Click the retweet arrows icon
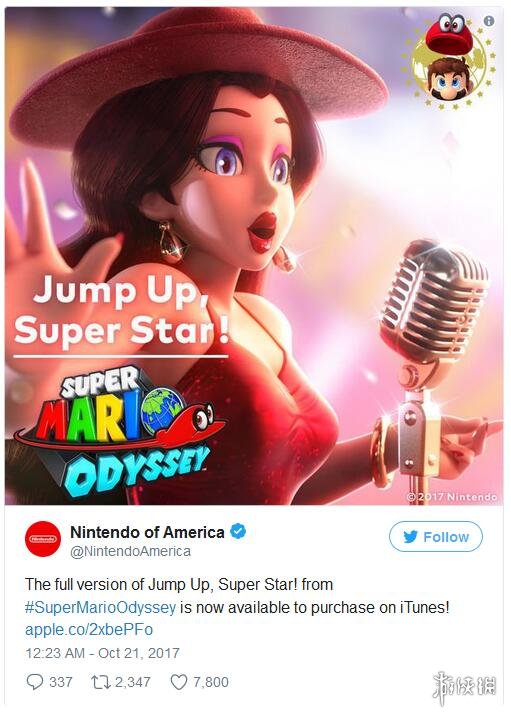Image resolution: width=511 pixels, height=716 pixels. (98, 682)
